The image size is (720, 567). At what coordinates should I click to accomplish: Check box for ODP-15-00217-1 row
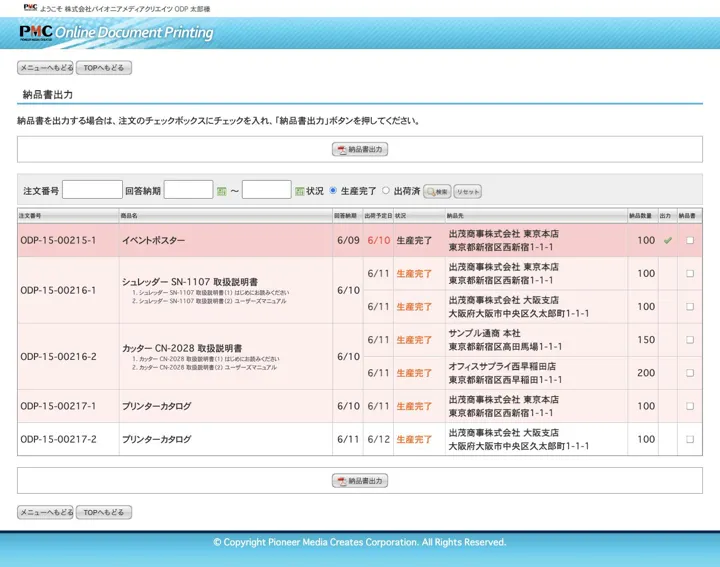pos(690,406)
